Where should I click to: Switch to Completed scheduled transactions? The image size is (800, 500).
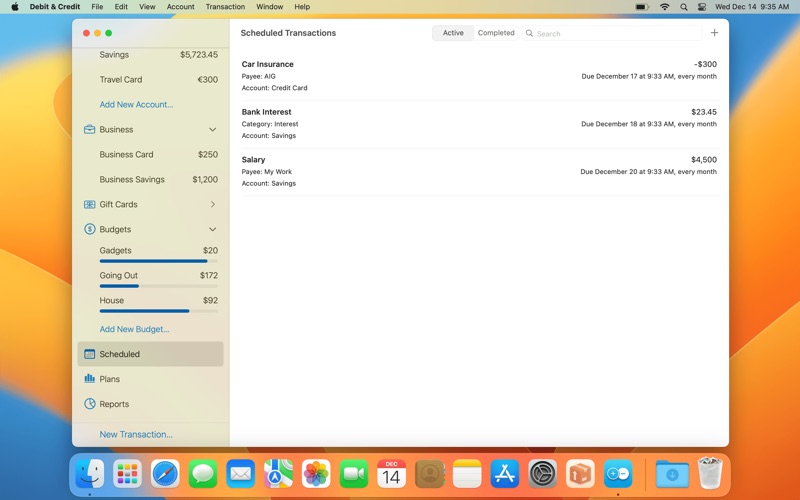pos(496,33)
